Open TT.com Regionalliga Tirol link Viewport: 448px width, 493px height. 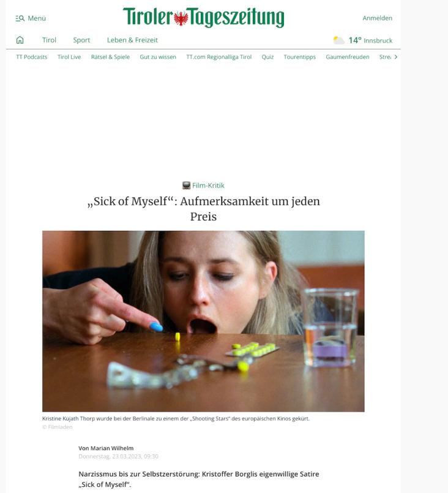tap(219, 57)
